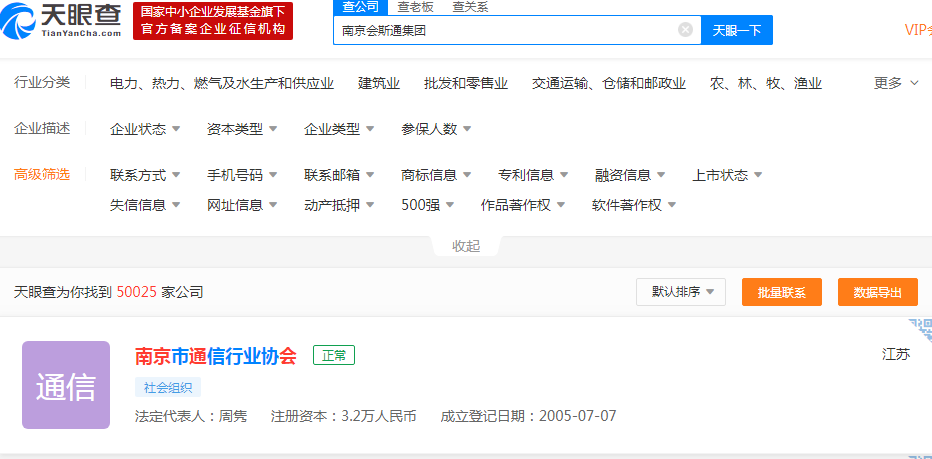932x459 pixels.
Task: Filter by 交通运输、仓储和邮政业 industry
Action: [609, 83]
